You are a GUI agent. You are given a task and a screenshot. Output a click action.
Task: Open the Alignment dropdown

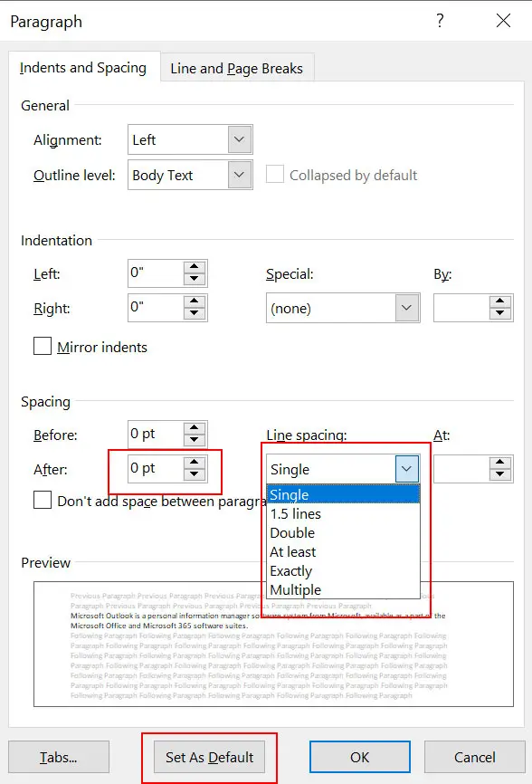point(240,139)
